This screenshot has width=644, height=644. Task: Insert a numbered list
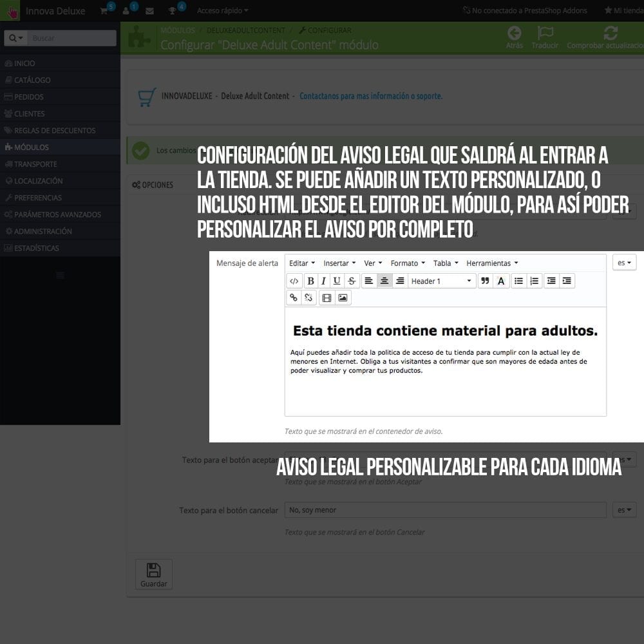[x=535, y=281]
